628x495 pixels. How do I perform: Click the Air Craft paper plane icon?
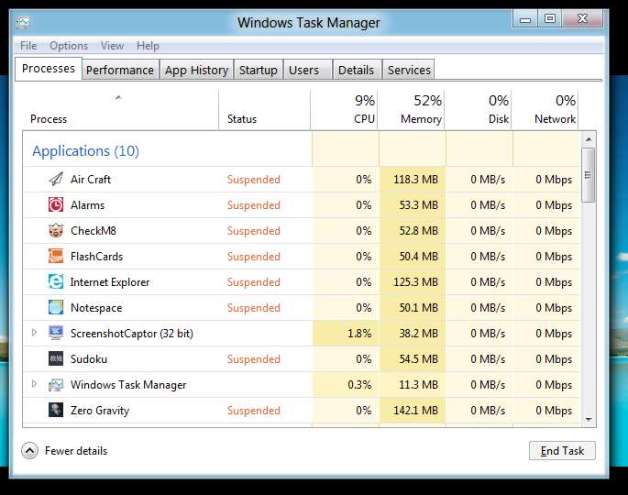[56, 179]
